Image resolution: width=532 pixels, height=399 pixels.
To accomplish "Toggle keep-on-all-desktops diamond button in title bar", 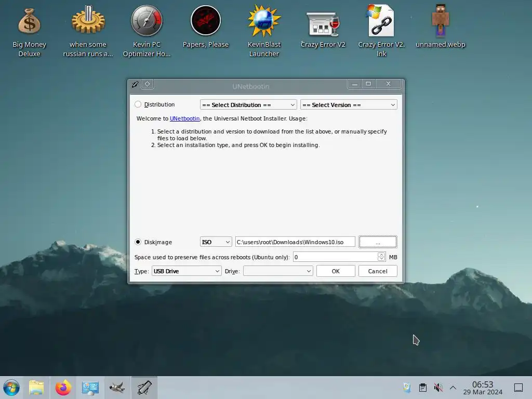I will pos(147,84).
